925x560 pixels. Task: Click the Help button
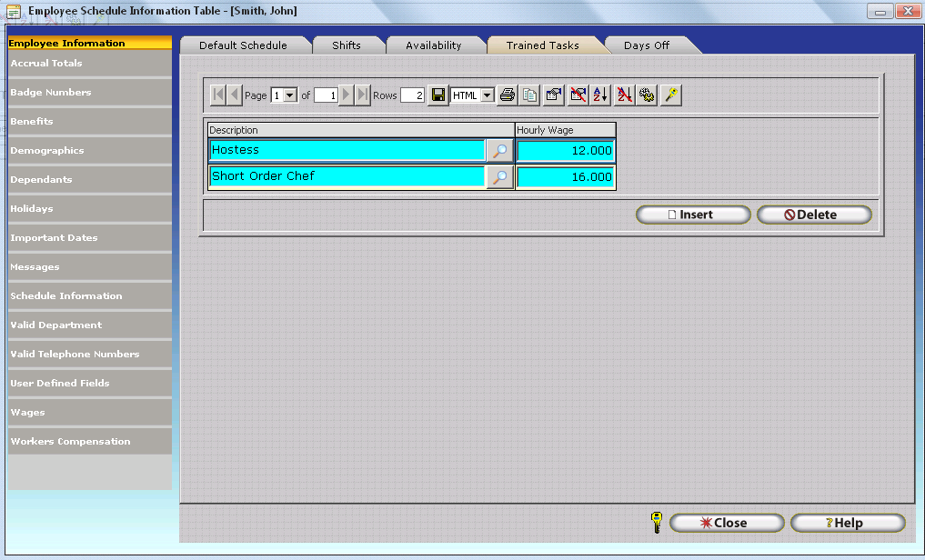pyautogui.click(x=848, y=523)
